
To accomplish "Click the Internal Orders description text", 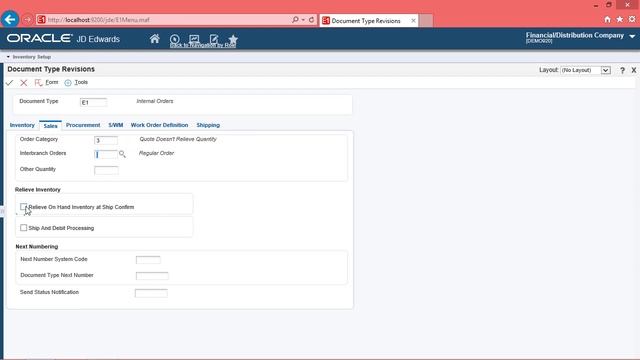I will (155, 101).
